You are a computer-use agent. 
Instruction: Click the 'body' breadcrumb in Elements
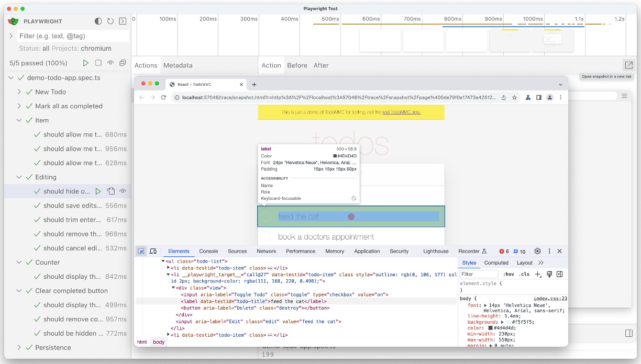click(159, 342)
